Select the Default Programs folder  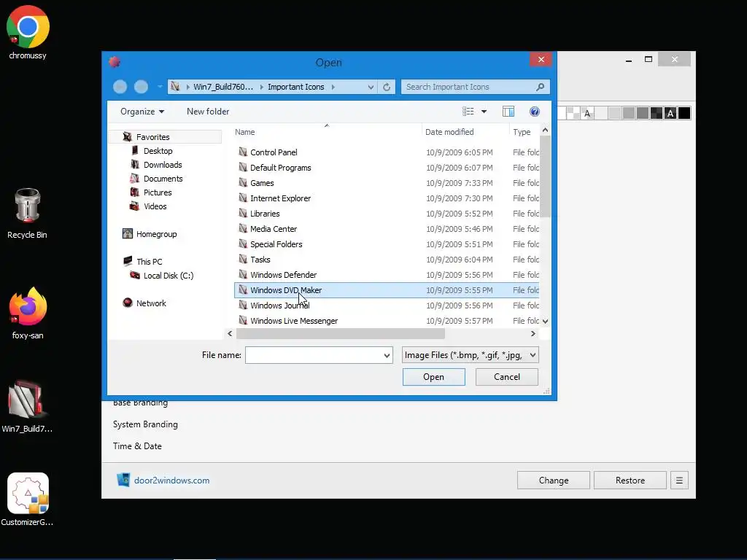(x=387, y=168)
